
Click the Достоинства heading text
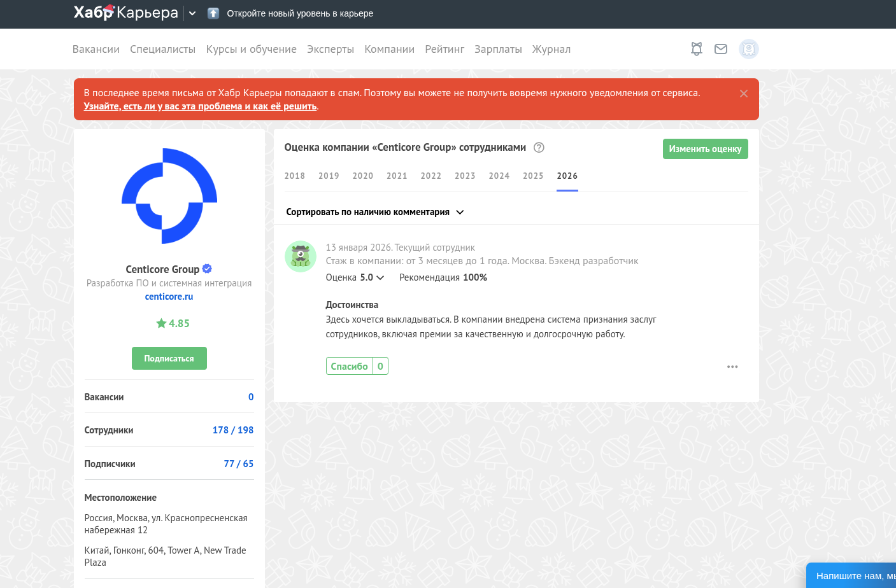coord(352,305)
